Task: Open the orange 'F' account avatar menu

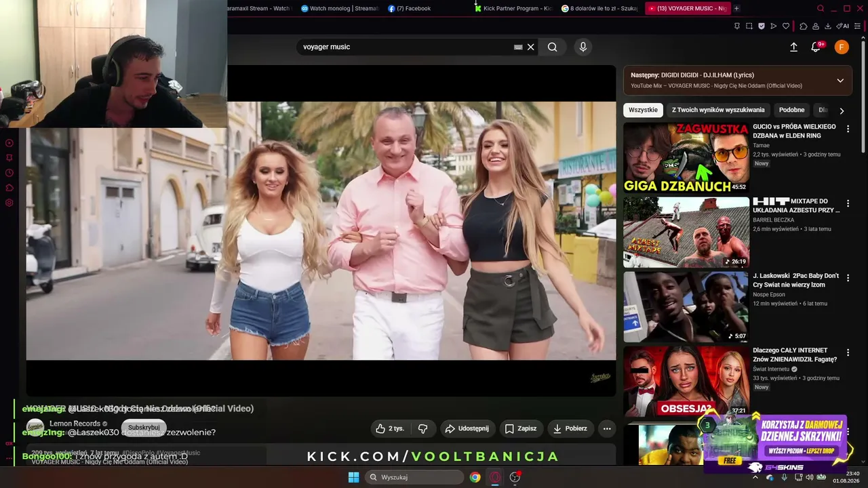Action: click(842, 47)
